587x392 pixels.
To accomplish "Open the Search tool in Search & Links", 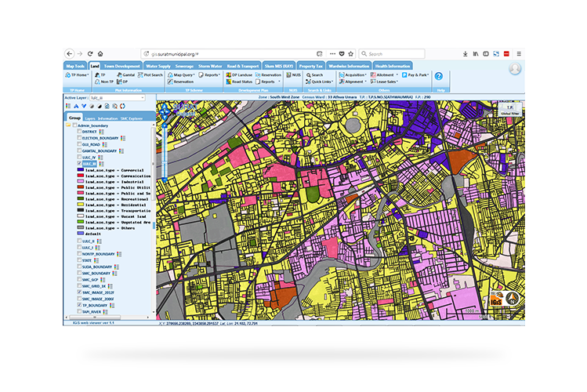I will point(314,75).
